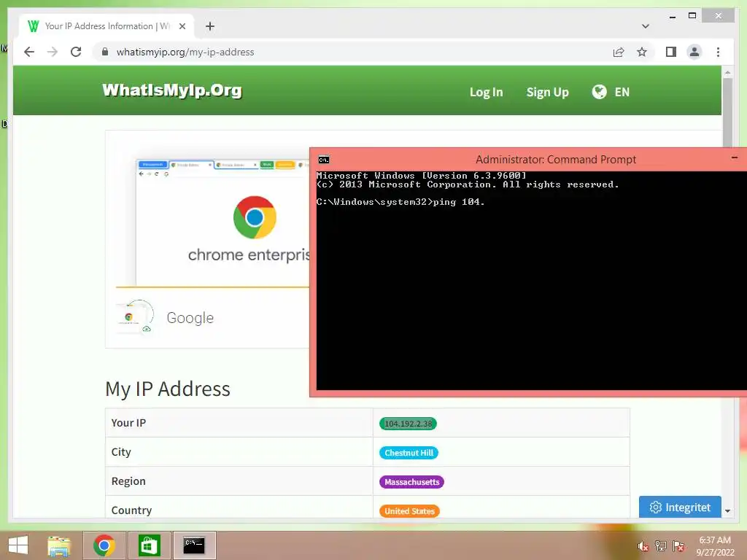This screenshot has height=560, width=747.
Task: Click the City row label
Action: [121, 452]
